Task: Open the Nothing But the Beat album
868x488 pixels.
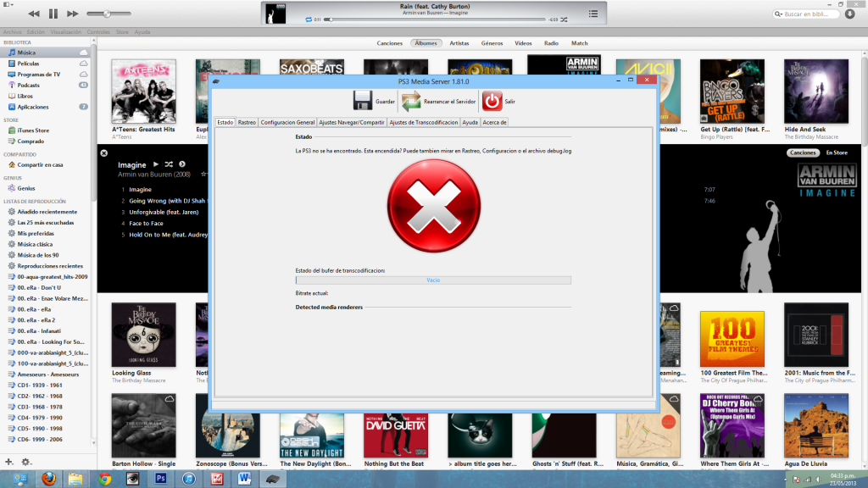Action: (x=396, y=435)
